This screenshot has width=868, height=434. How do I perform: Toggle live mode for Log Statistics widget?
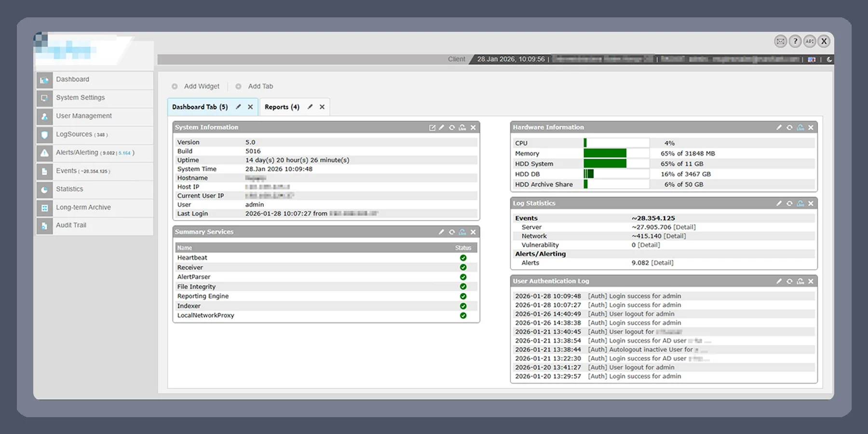click(x=800, y=203)
